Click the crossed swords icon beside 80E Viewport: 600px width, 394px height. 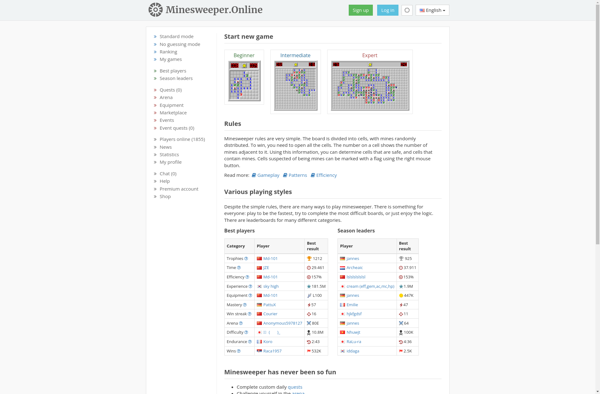click(309, 323)
